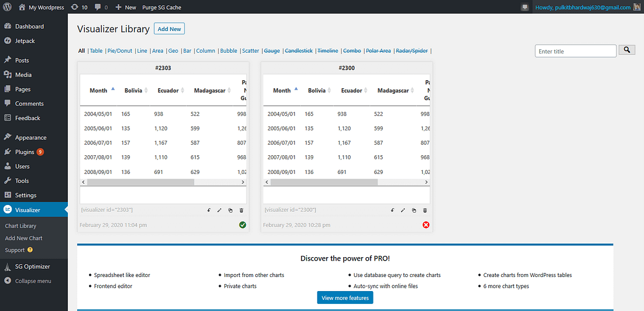Sort chart 2303 by the Madagascar column
This screenshot has height=311, width=644.
(210, 90)
